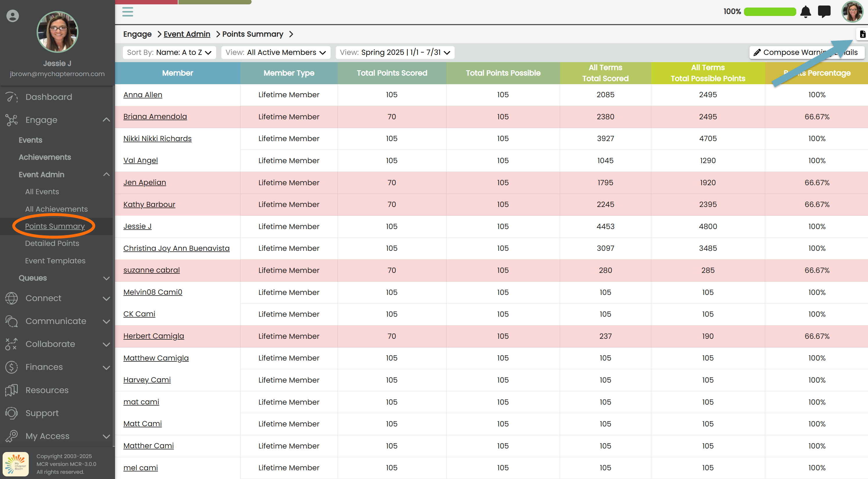Collapse the Engage menu section

pyautogui.click(x=106, y=120)
